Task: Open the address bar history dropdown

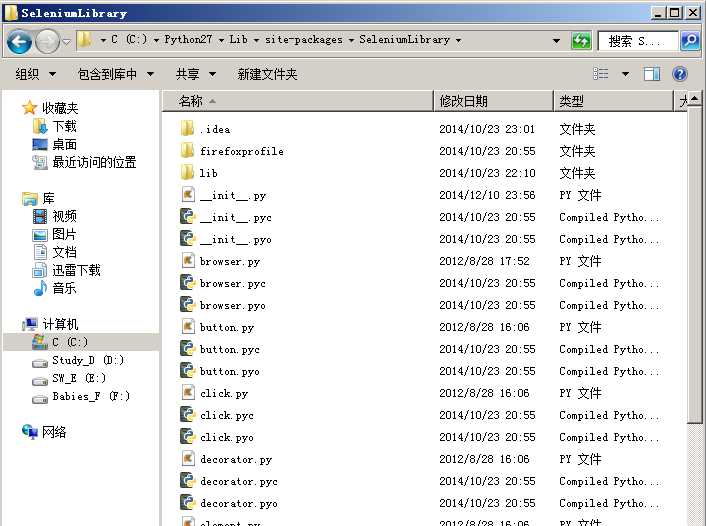Action: coord(557,41)
